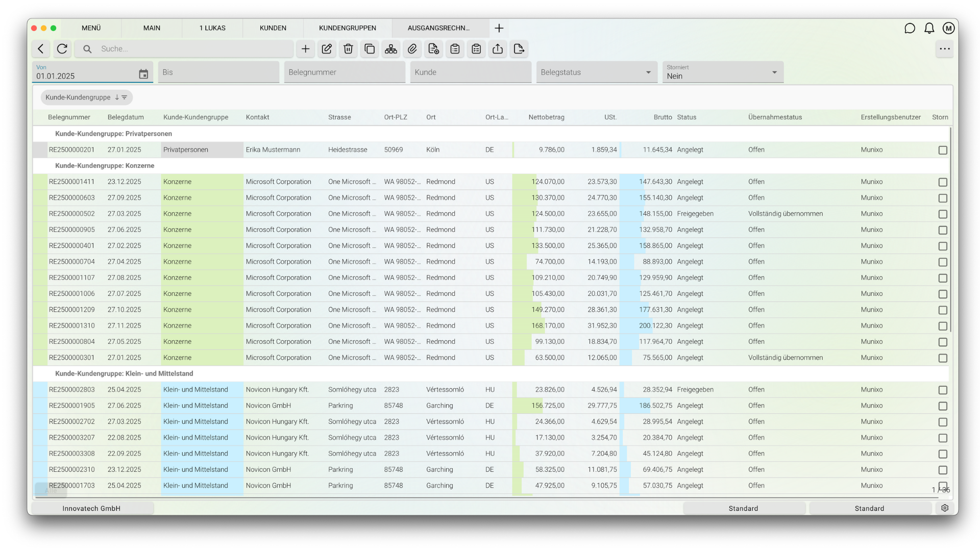Open the MENÜ tab
The height and width of the screenshot is (551, 980).
[91, 28]
